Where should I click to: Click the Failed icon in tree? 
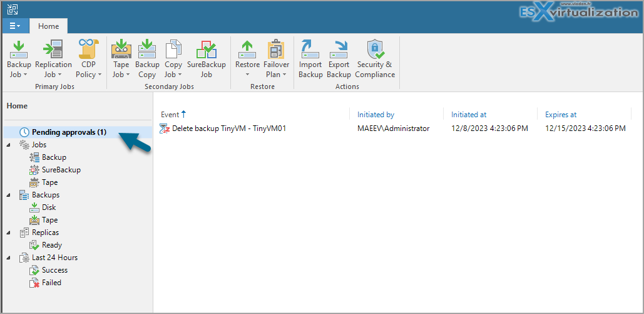[x=34, y=283]
